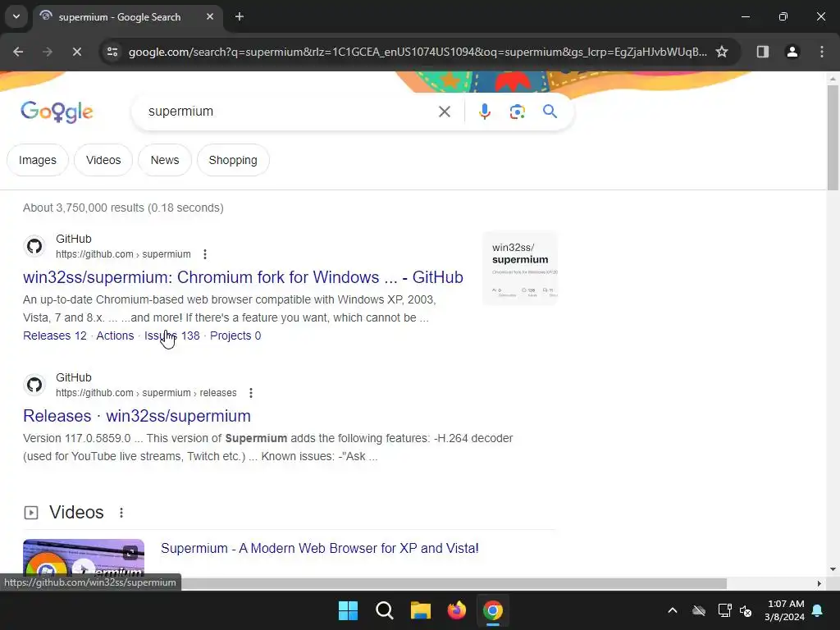This screenshot has height=630, width=840.
Task: Bookmark this page with star icon
Action: (722, 52)
